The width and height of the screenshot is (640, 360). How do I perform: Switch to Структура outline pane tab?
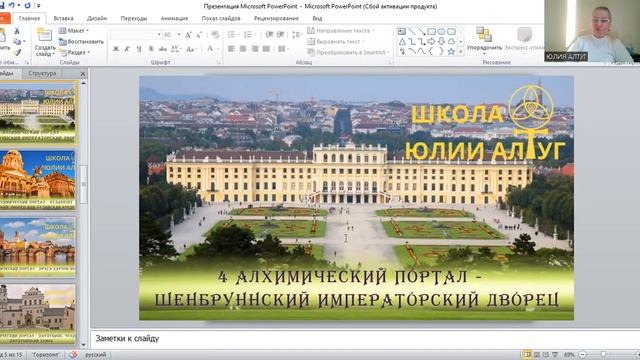42,73
